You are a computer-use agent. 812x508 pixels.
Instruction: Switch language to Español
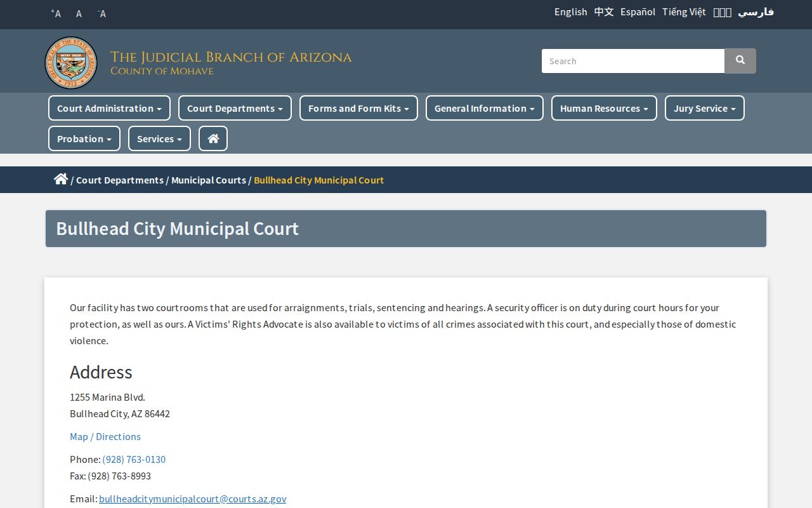click(x=638, y=11)
